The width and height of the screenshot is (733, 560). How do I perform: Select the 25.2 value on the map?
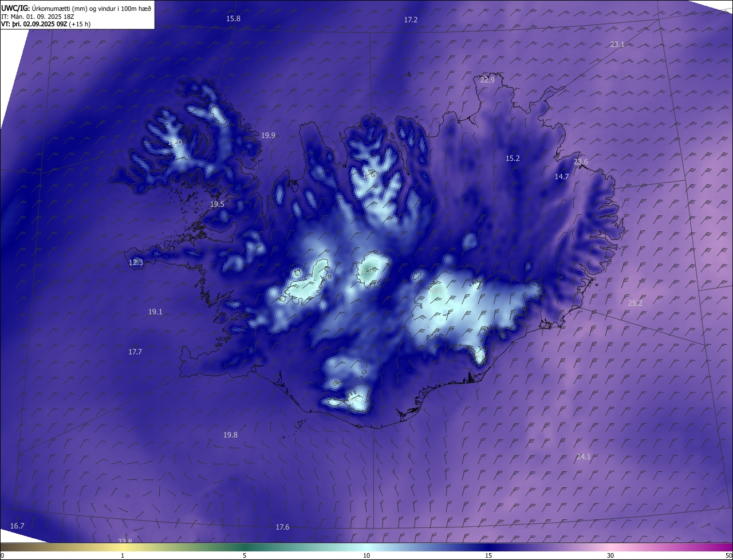pyautogui.click(x=635, y=303)
